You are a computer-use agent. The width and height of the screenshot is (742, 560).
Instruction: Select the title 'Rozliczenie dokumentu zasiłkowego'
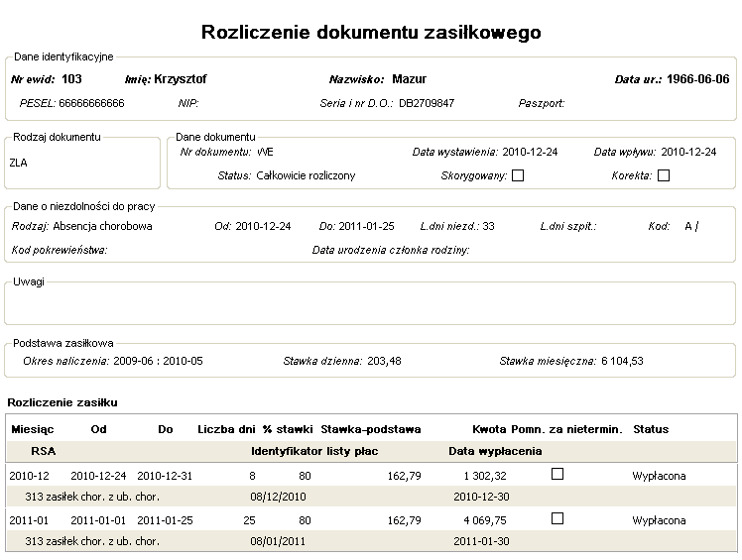tap(371, 32)
